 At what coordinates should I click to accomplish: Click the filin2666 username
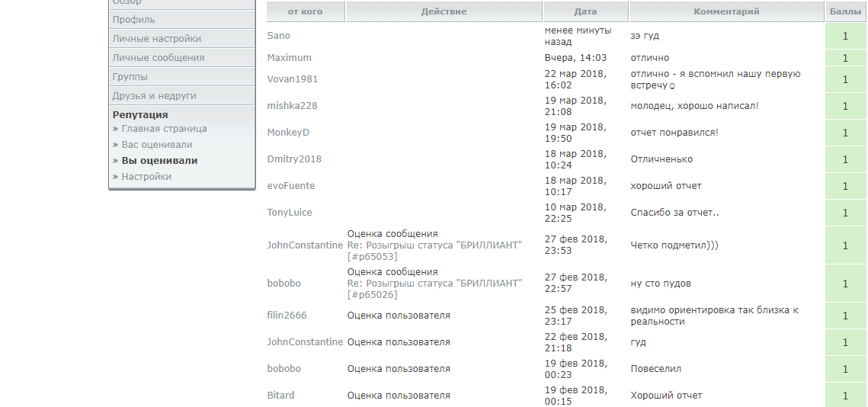tap(287, 316)
